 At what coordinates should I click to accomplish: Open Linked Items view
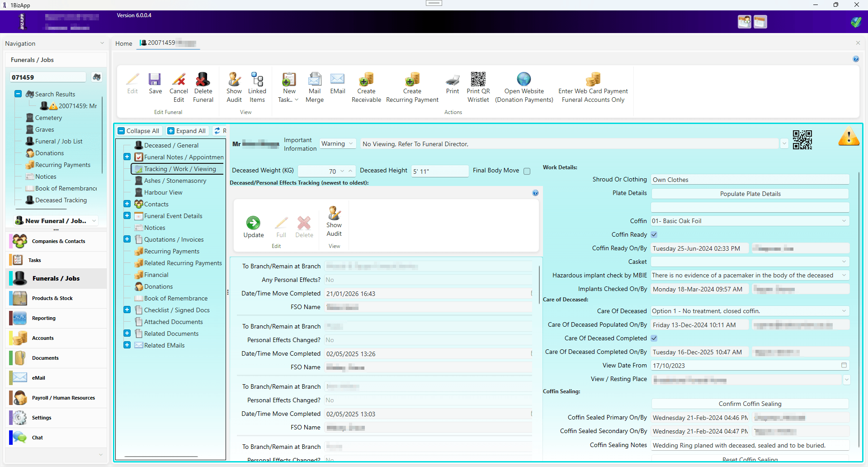(257, 87)
